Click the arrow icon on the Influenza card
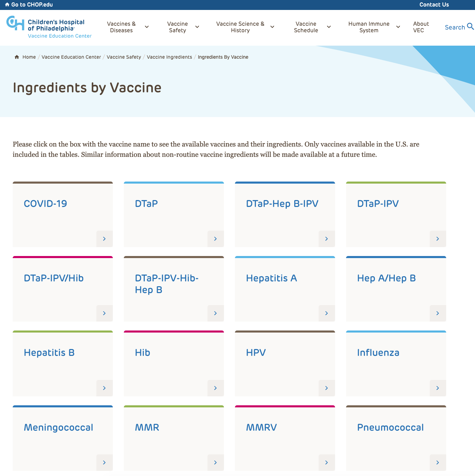The image size is (475, 476). [x=438, y=388]
